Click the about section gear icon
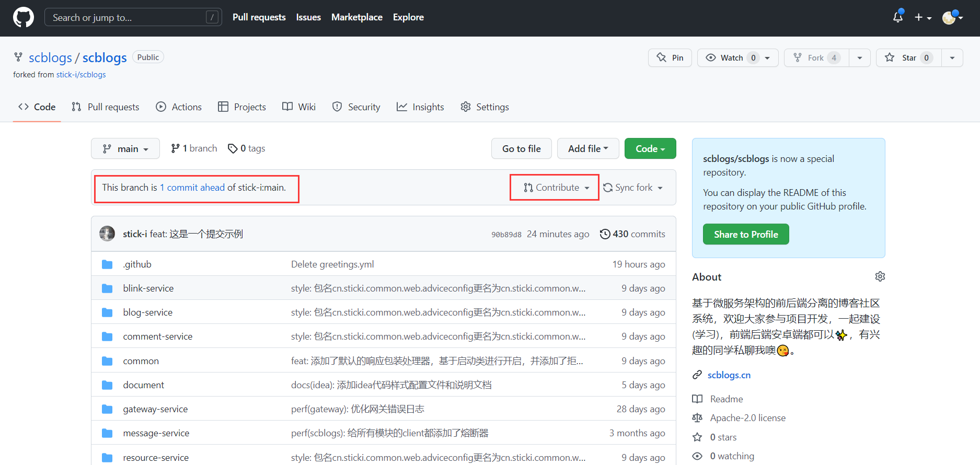This screenshot has height=465, width=980. tap(880, 276)
